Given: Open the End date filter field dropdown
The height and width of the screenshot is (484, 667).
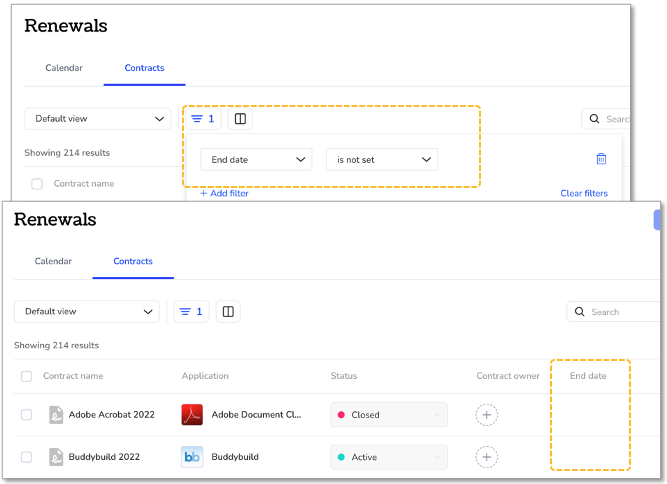Looking at the screenshot, I should point(257,159).
